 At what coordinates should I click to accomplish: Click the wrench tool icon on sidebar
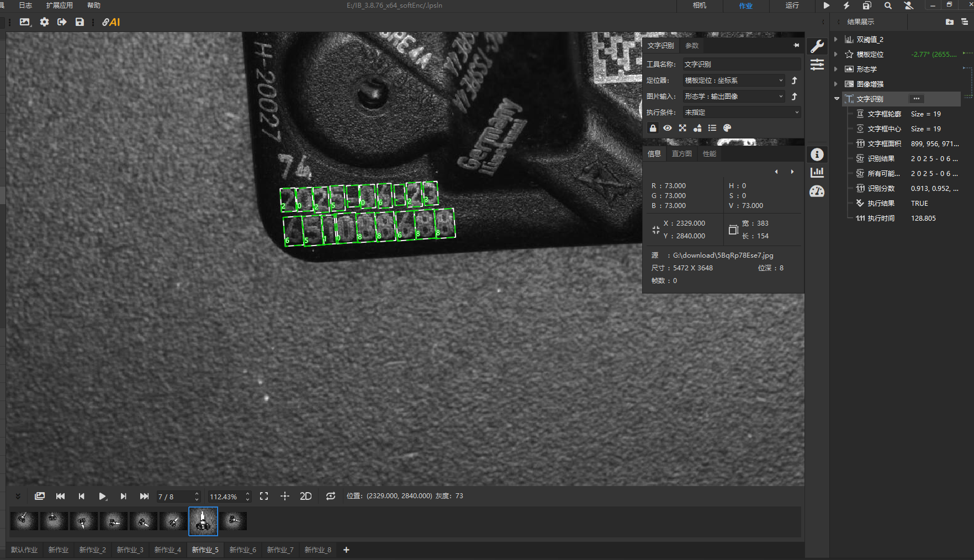point(817,46)
